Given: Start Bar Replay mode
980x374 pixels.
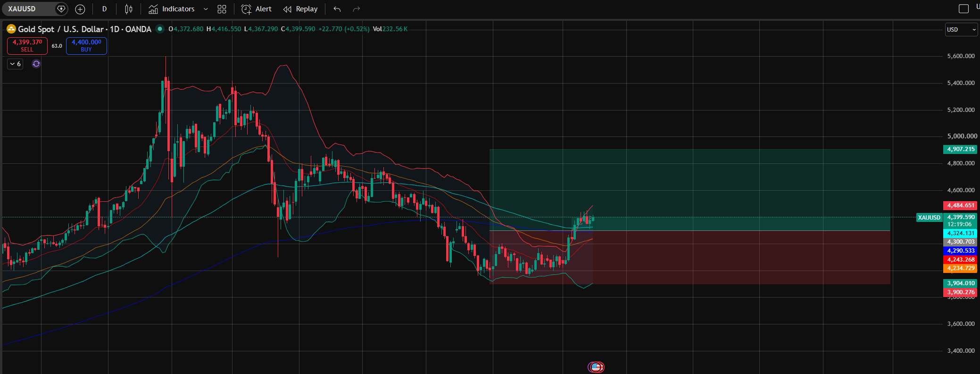Looking at the screenshot, I should click(x=300, y=9).
